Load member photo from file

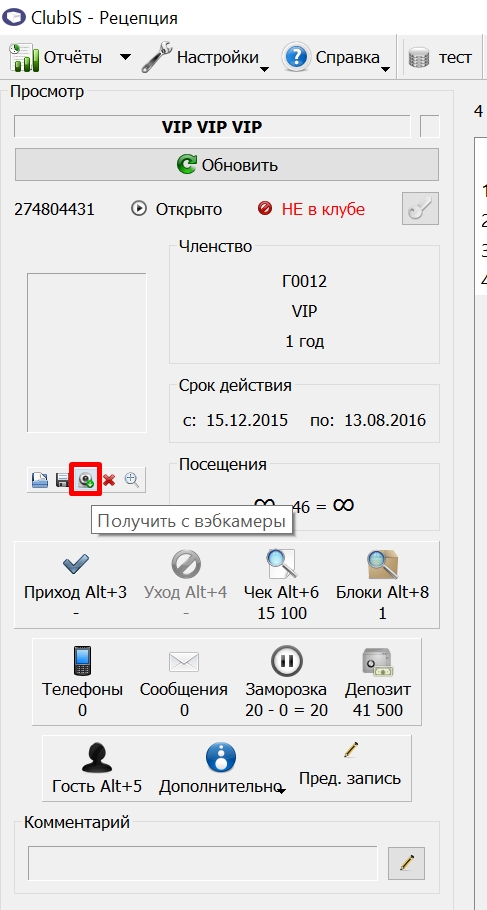click(39, 480)
